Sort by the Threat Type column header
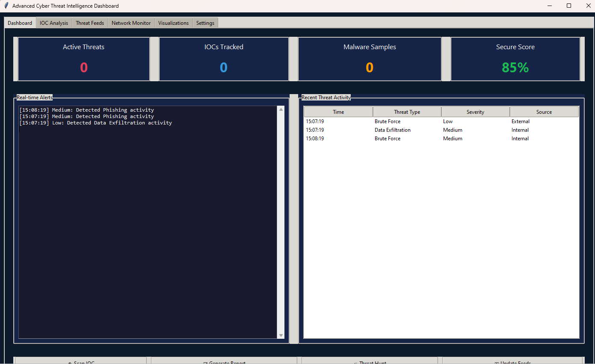Image resolution: width=595 pixels, height=364 pixels. pyautogui.click(x=407, y=112)
